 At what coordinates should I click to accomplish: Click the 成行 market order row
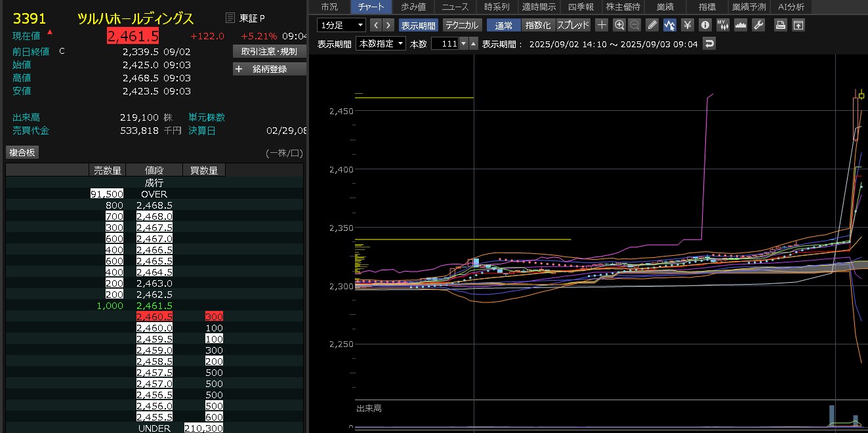(x=154, y=183)
